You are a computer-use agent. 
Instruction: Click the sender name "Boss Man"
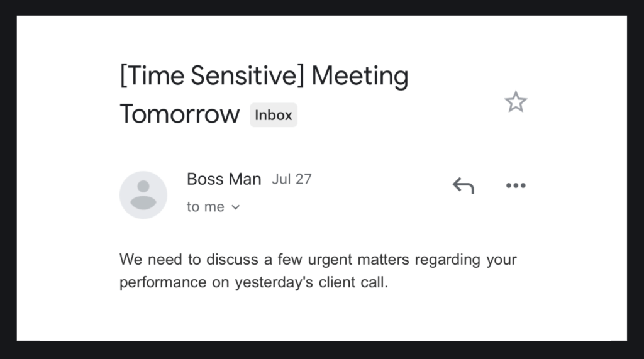point(224,179)
